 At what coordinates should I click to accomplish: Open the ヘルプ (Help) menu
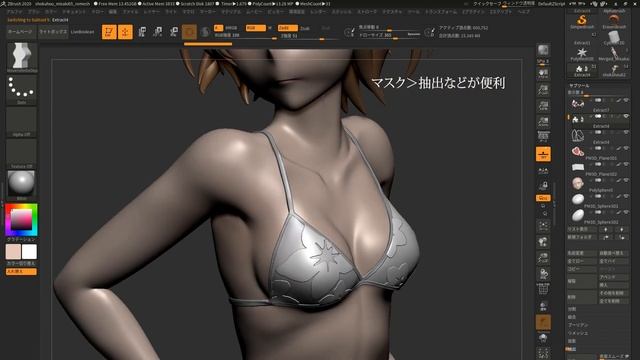pos(523,12)
